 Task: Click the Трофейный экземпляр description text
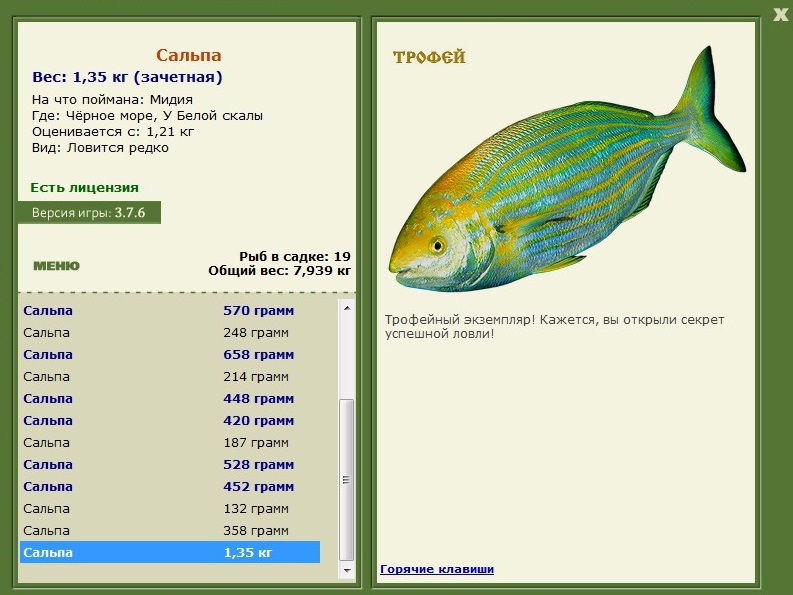(554, 327)
